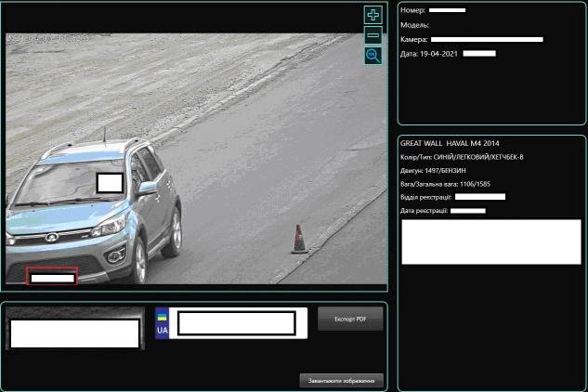Image resolution: width=588 pixels, height=392 pixels.
Task: Click the Відділ реєстрації field
Action: click(479, 197)
